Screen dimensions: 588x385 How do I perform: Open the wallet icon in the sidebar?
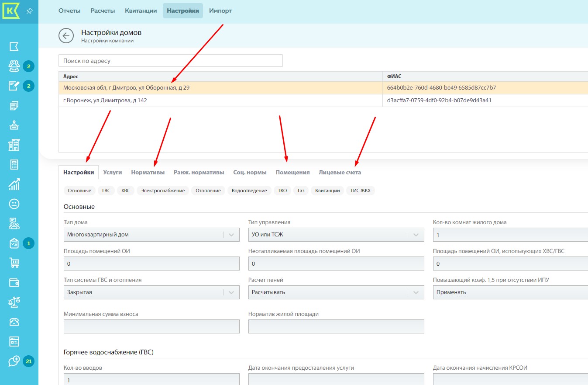[x=14, y=282]
